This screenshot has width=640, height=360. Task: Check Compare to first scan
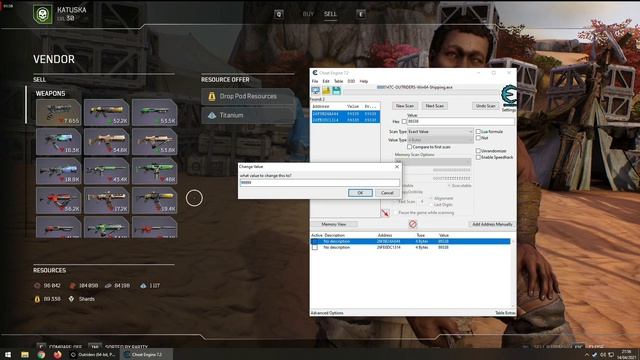[x=409, y=147]
